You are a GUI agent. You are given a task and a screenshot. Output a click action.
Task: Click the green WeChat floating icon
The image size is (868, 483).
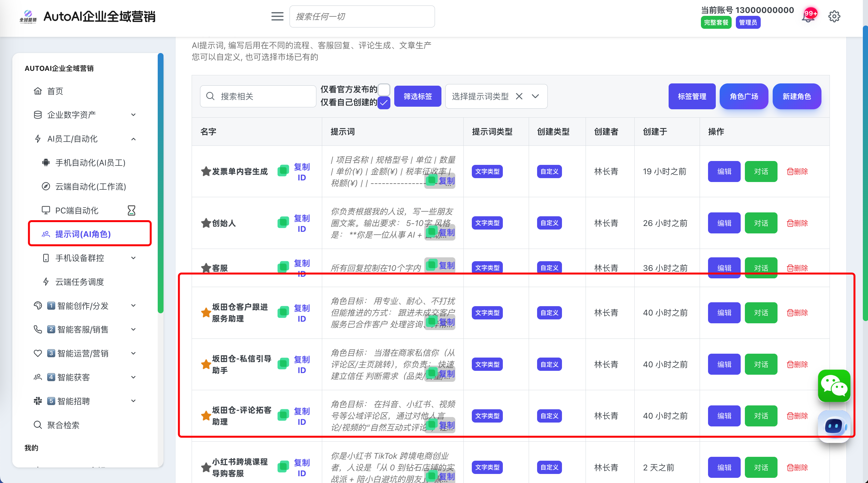834,386
